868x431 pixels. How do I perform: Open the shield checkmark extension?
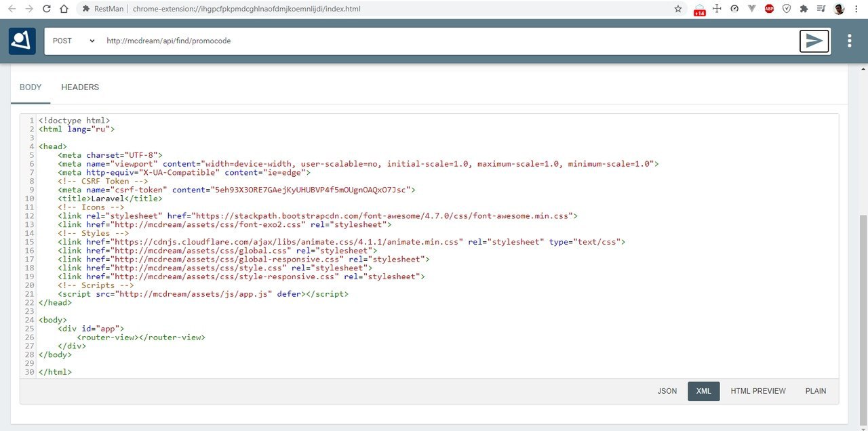tap(787, 9)
